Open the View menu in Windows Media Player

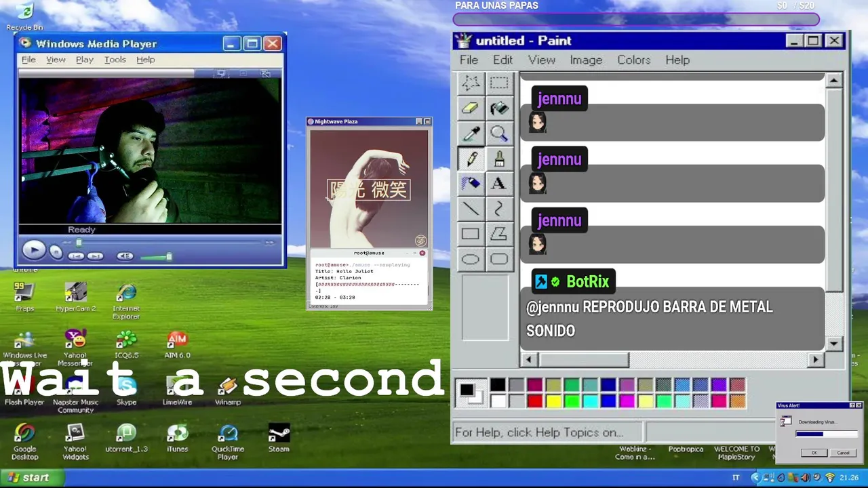pos(56,60)
